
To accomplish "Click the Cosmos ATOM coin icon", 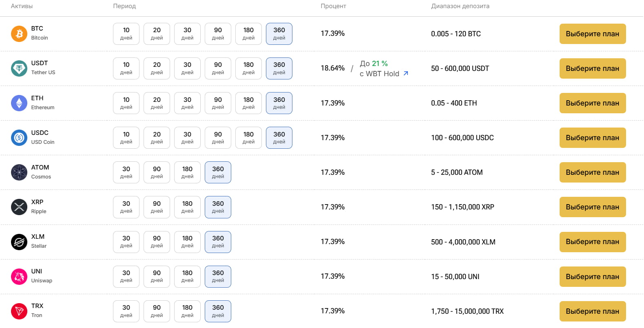I will click(19, 172).
